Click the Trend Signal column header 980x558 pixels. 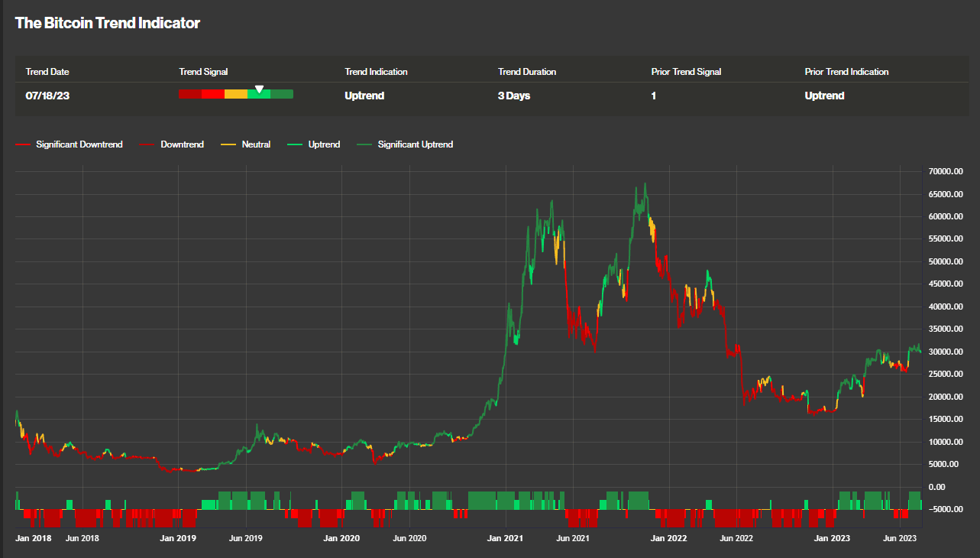203,72
